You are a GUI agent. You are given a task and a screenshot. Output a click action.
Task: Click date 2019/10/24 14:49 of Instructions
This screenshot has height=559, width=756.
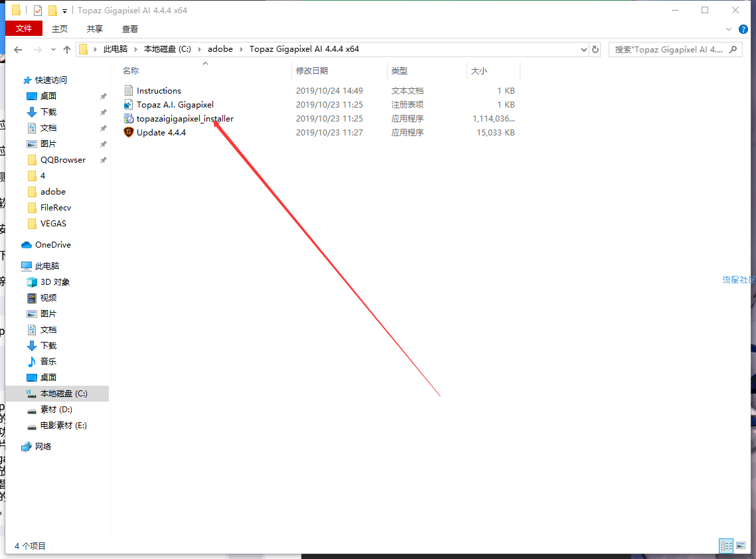tap(329, 91)
